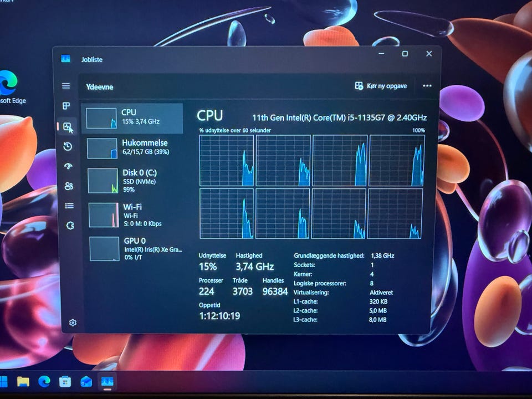Viewport: 532px width, 399px height.
Task: Click the Ydeevne page heading
Action: pyautogui.click(x=99, y=87)
